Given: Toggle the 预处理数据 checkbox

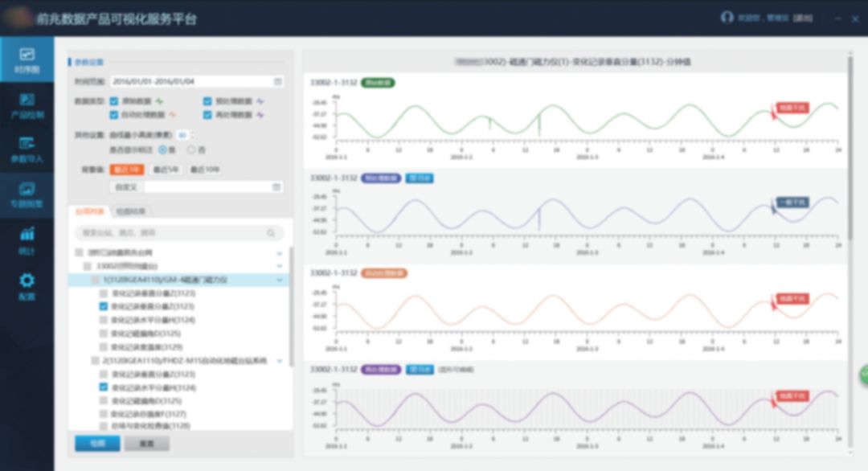Looking at the screenshot, I should pyautogui.click(x=207, y=101).
